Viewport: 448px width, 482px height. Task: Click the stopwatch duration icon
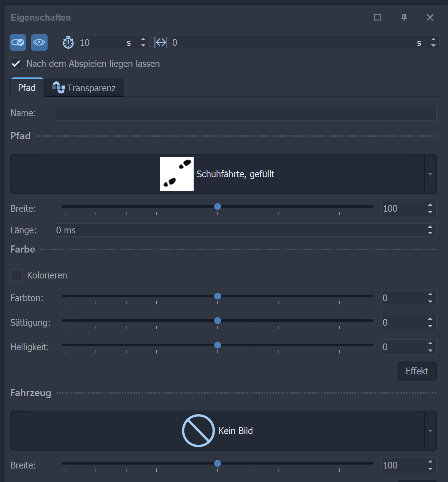(x=68, y=43)
